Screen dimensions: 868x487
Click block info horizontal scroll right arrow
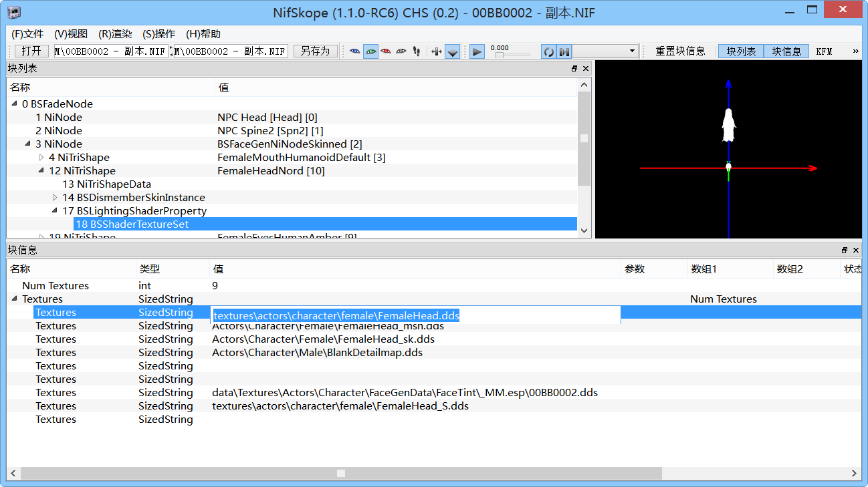point(855,473)
